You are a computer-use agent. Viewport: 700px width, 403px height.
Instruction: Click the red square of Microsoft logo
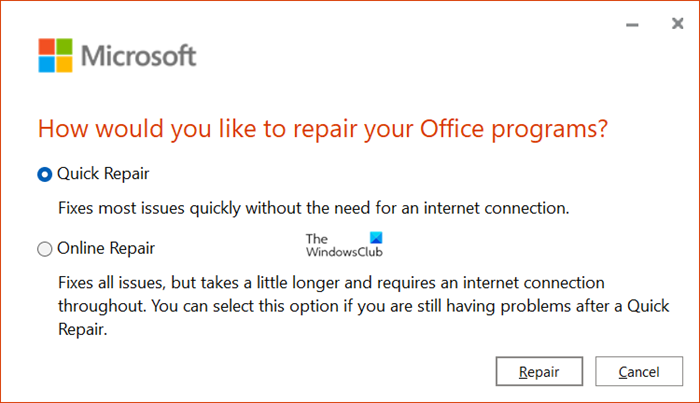(48, 49)
